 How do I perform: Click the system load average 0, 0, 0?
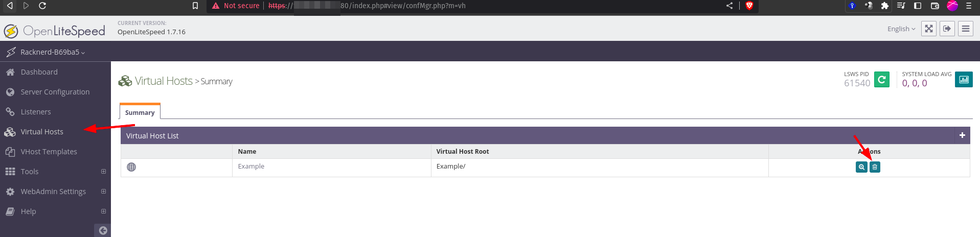tap(915, 83)
